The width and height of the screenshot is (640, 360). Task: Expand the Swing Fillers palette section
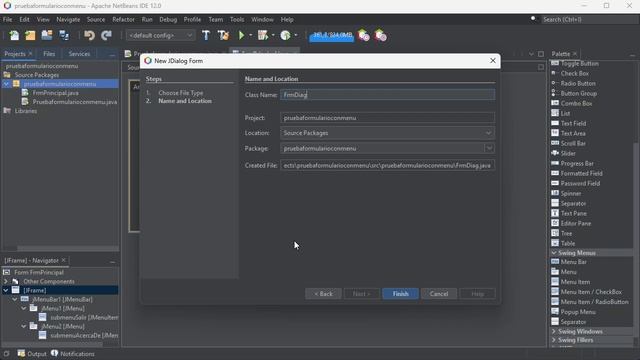click(x=554, y=340)
